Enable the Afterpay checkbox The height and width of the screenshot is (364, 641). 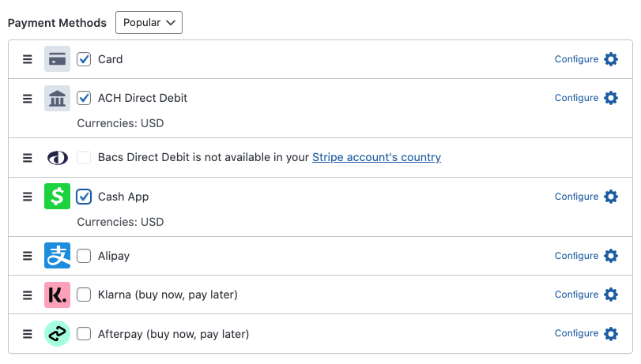tap(84, 334)
